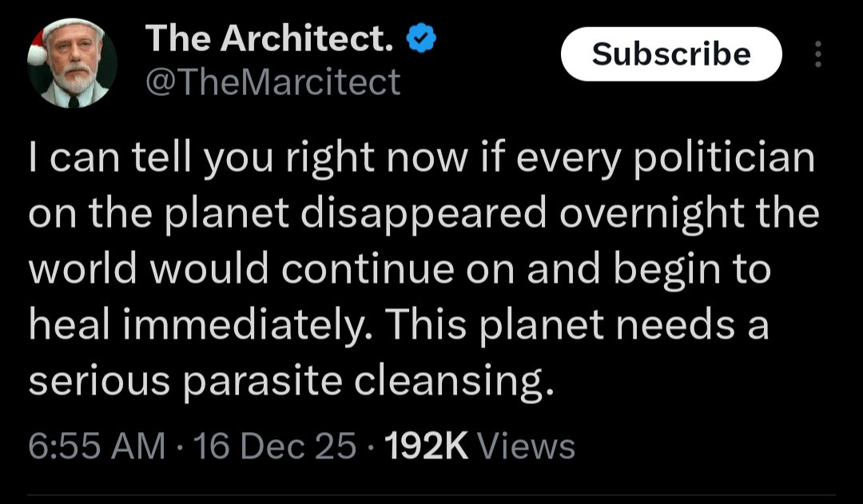Open the three-dot more options menu
Screen dimensions: 863x504
(817, 54)
